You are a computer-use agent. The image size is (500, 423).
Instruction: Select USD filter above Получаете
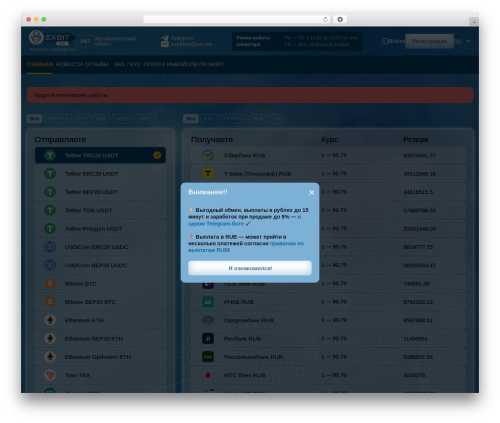pos(277,119)
